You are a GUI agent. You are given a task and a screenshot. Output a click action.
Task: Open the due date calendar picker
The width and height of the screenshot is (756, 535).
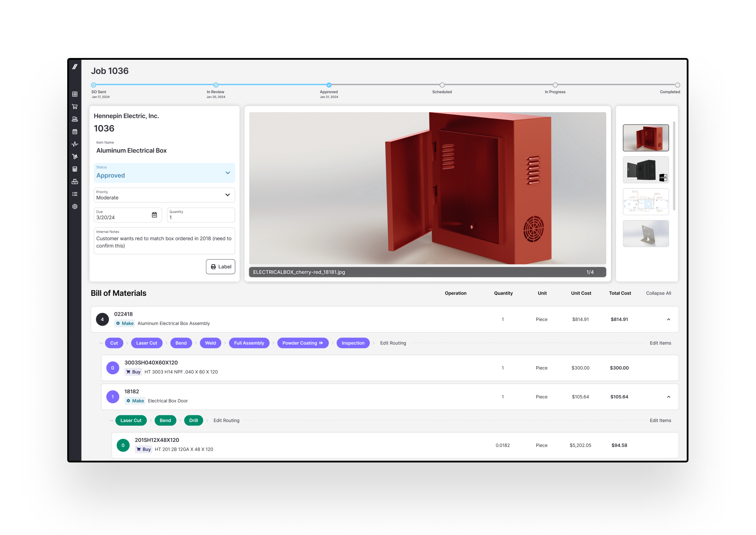(x=155, y=215)
